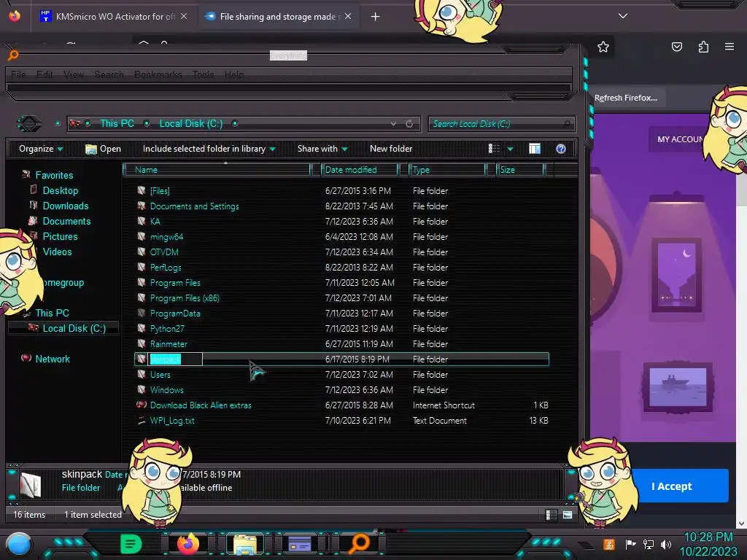747x560 pixels.
Task: Close the KMSmicro WO Activator tab
Action: click(184, 16)
